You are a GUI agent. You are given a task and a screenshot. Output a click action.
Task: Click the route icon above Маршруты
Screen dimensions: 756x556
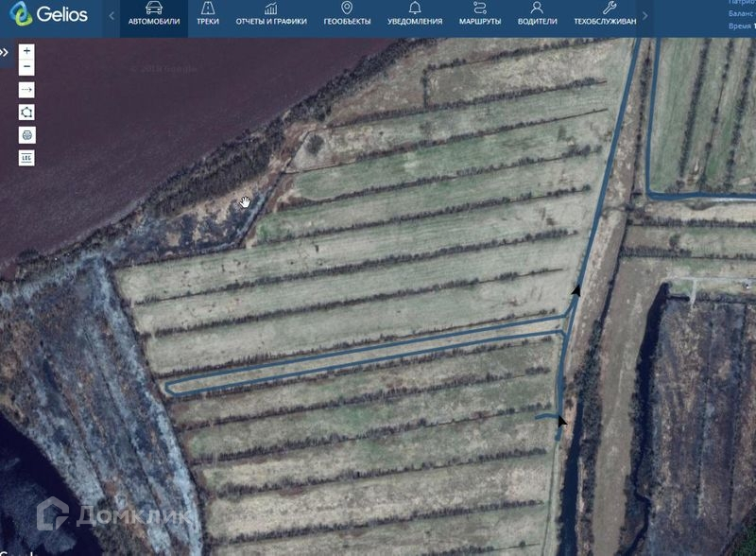pos(480,8)
